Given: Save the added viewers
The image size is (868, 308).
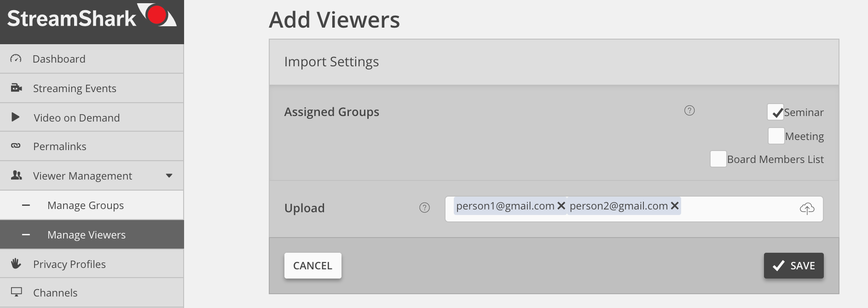Looking at the screenshot, I should (x=794, y=266).
